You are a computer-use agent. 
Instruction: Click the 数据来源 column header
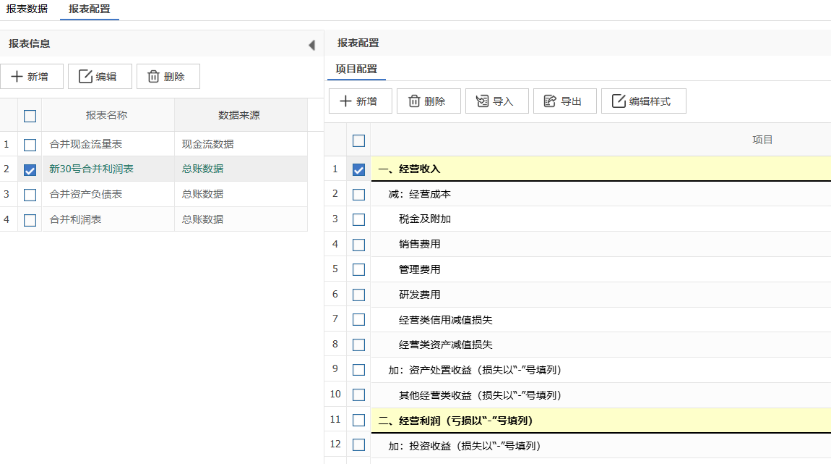point(239,115)
